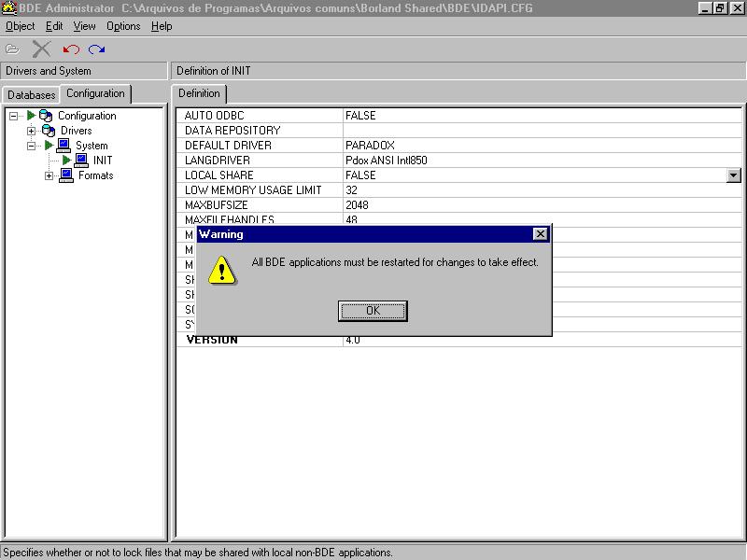Click the INIT computer icon
The height and width of the screenshot is (560, 747).
click(81, 161)
